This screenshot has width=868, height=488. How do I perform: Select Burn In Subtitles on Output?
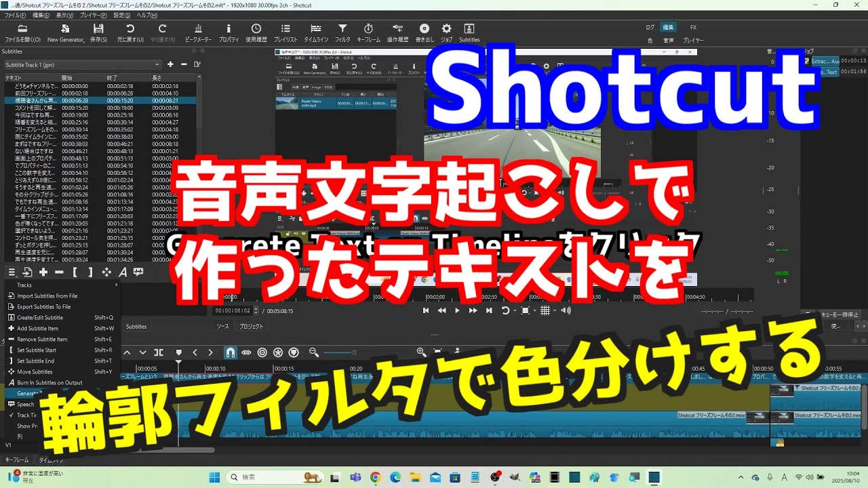pos(62,382)
